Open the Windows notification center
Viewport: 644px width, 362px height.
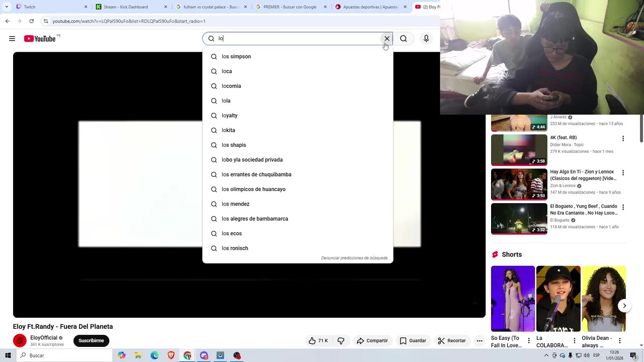pyautogui.click(x=633, y=355)
